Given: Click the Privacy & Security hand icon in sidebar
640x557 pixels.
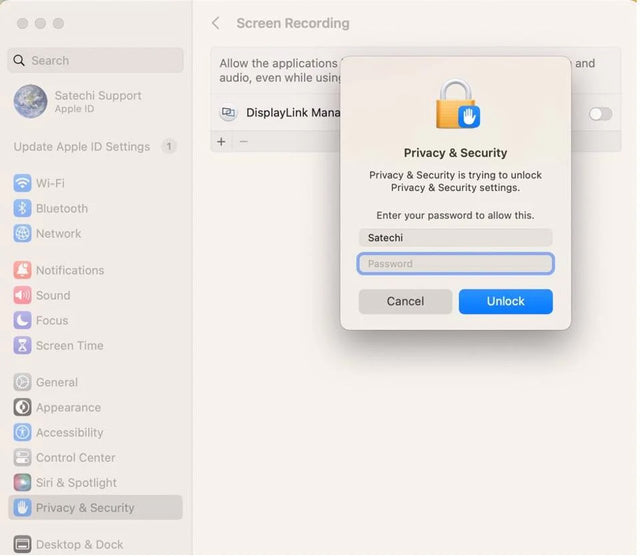Looking at the screenshot, I should (x=22, y=508).
